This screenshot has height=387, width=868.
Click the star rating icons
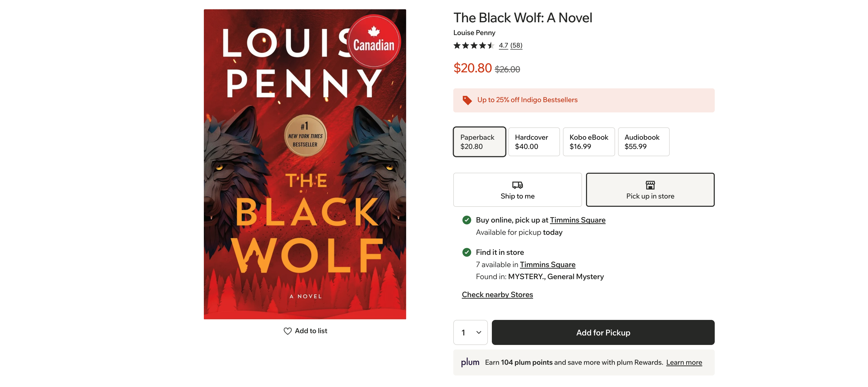[x=473, y=46]
